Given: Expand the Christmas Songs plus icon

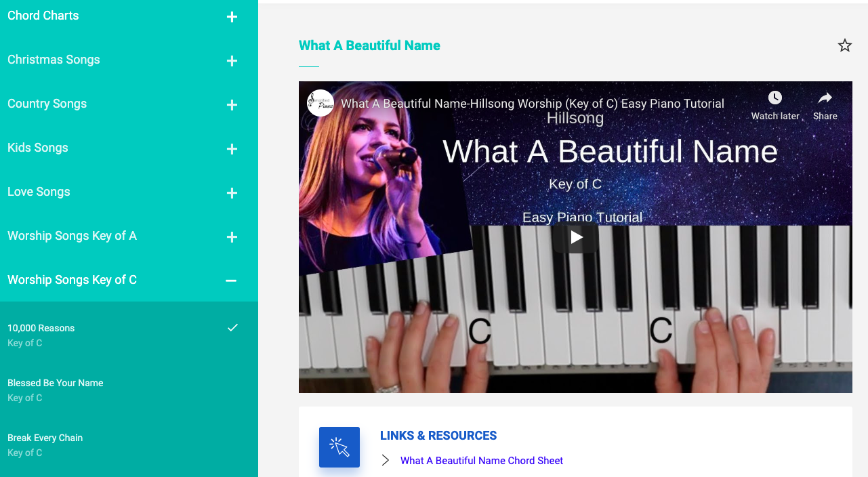Looking at the screenshot, I should pyautogui.click(x=232, y=61).
